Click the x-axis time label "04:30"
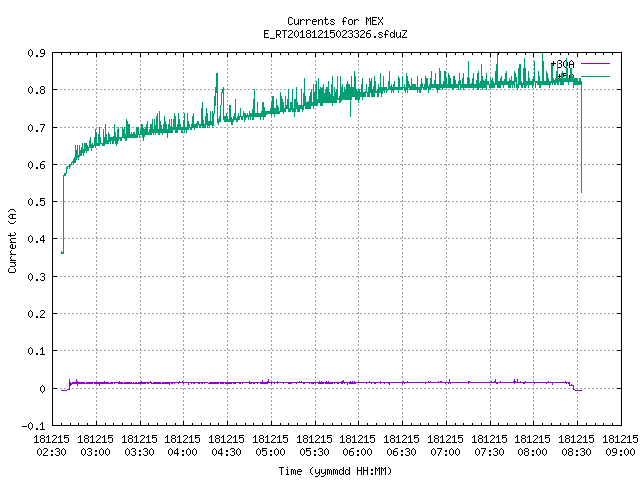640x480 pixels. pyautogui.click(x=227, y=452)
